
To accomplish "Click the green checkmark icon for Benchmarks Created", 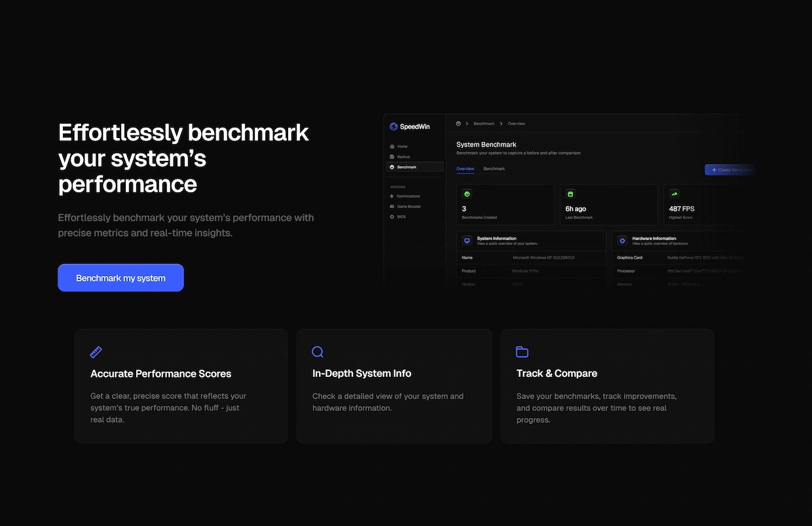I will click(x=467, y=194).
